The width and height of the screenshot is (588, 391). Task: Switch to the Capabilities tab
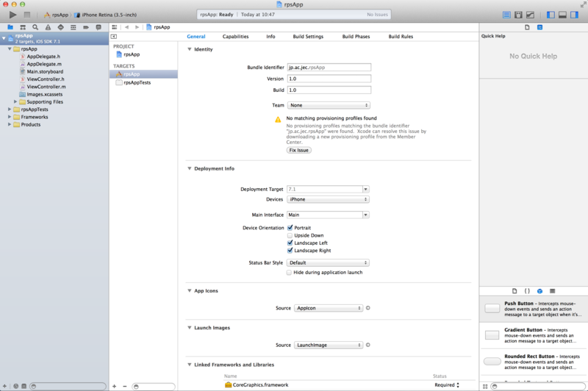coord(235,36)
